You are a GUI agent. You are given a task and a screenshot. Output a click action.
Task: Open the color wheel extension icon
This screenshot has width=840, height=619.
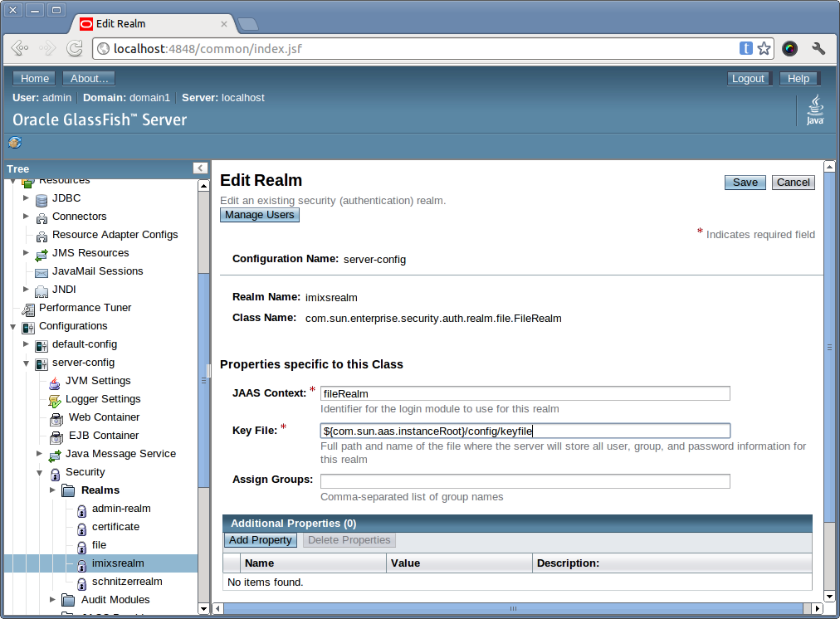pos(789,48)
